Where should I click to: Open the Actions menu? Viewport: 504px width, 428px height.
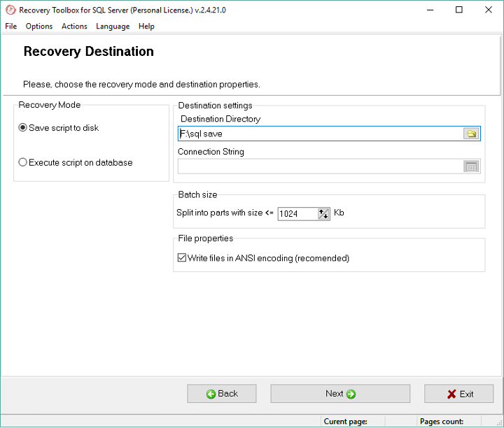[74, 27]
